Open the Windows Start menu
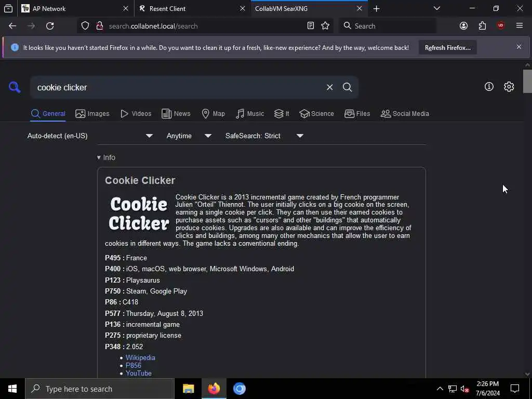The width and height of the screenshot is (532, 399). (12, 389)
